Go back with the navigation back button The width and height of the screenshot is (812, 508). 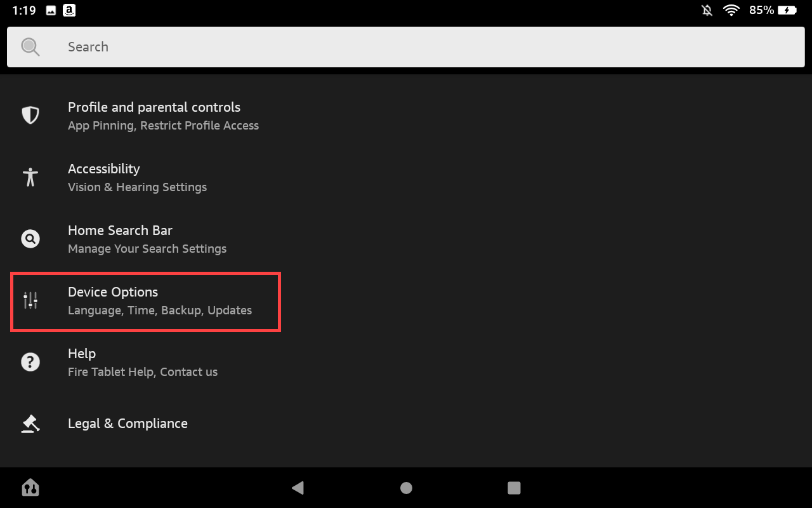[298, 488]
